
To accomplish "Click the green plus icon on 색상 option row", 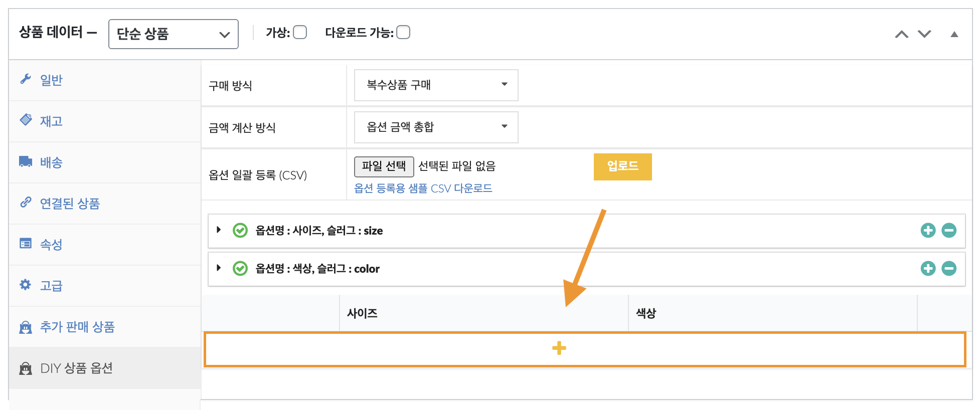I will [928, 269].
